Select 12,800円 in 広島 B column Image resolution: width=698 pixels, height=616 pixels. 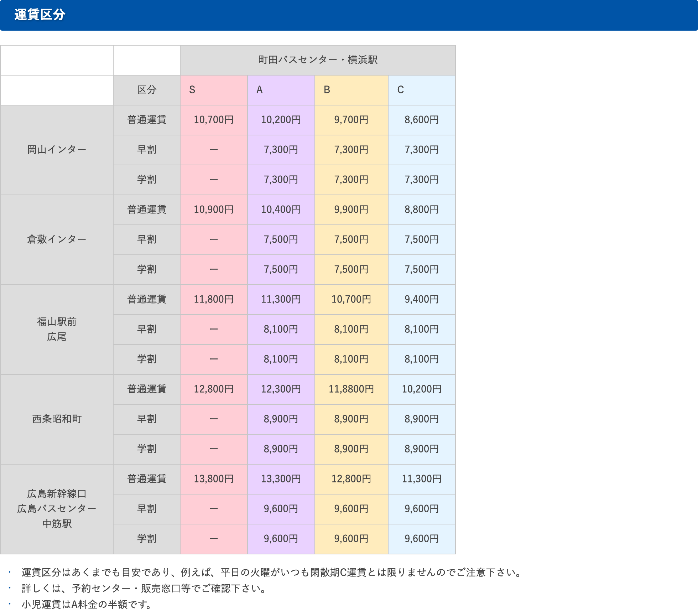point(351,479)
